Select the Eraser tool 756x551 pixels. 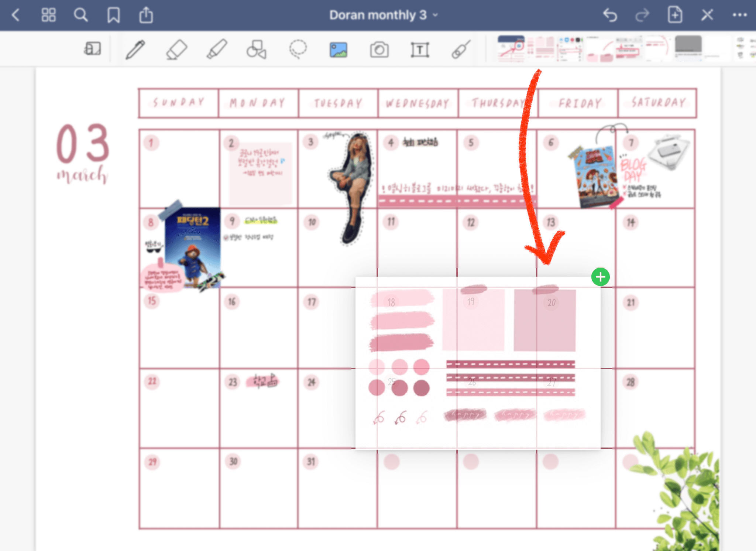pyautogui.click(x=176, y=49)
